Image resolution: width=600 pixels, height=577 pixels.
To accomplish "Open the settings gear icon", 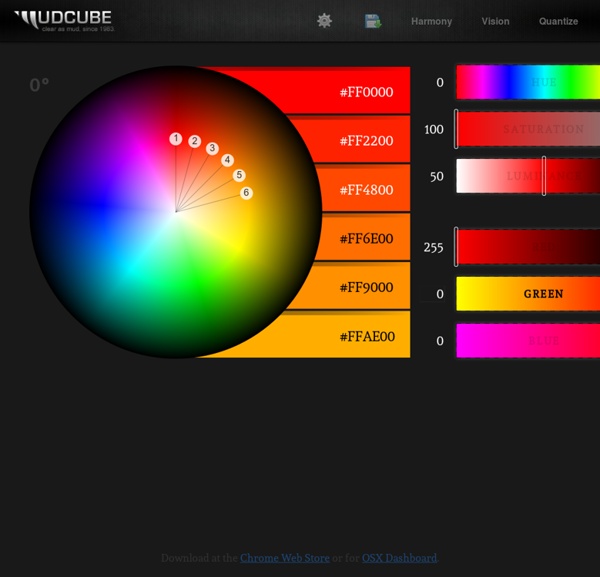I will point(324,21).
